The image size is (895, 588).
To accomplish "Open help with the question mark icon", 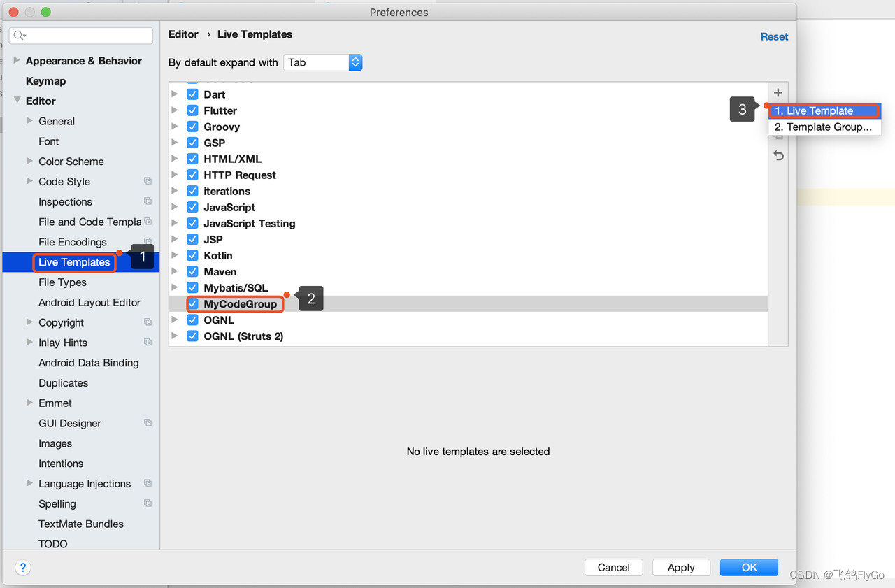I will point(22,567).
